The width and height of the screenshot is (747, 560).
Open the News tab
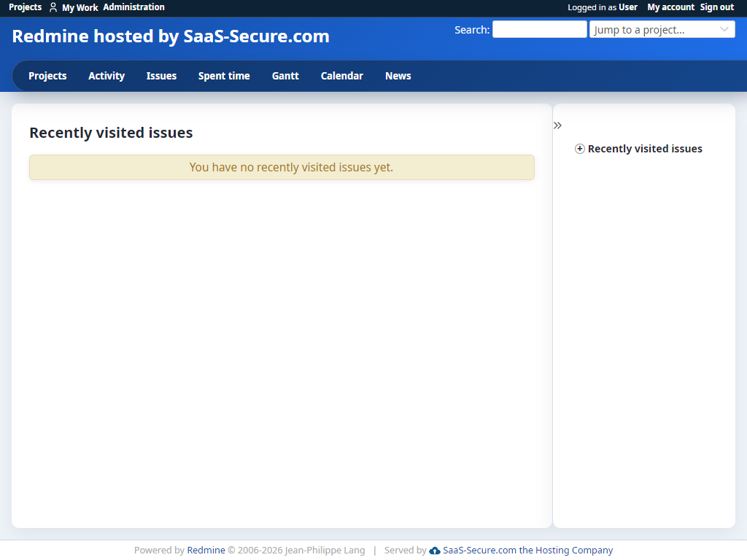398,76
